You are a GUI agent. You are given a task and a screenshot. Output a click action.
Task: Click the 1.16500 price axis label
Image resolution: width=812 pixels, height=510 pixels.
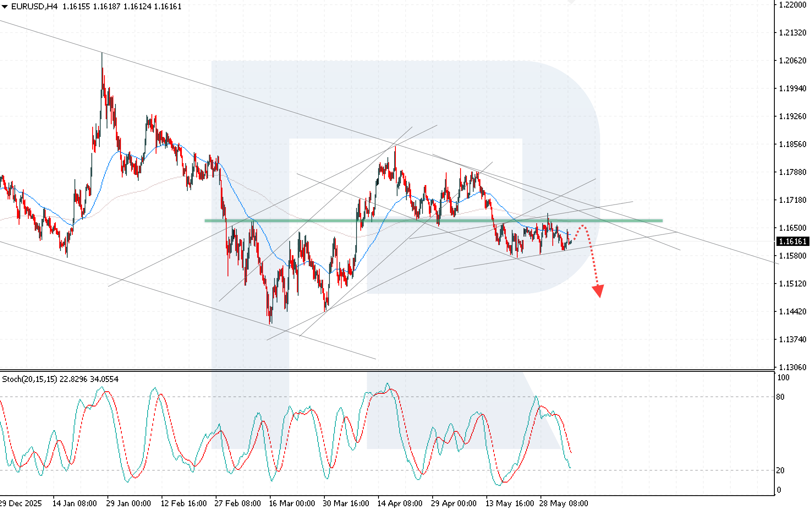click(x=793, y=228)
